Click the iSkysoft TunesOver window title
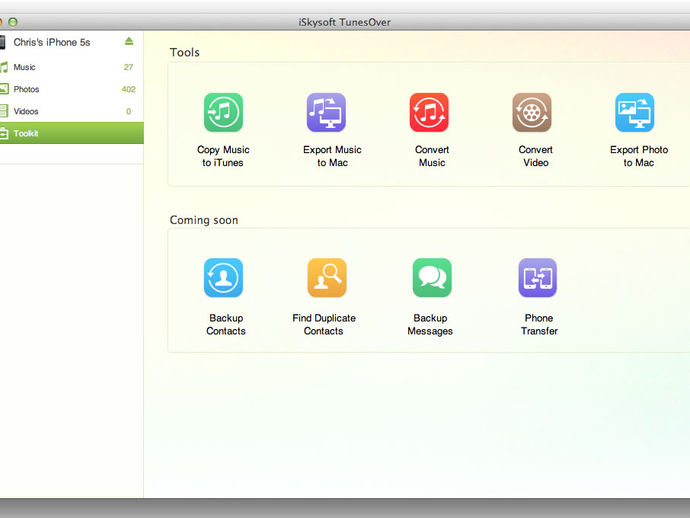The width and height of the screenshot is (690, 518). [x=345, y=22]
